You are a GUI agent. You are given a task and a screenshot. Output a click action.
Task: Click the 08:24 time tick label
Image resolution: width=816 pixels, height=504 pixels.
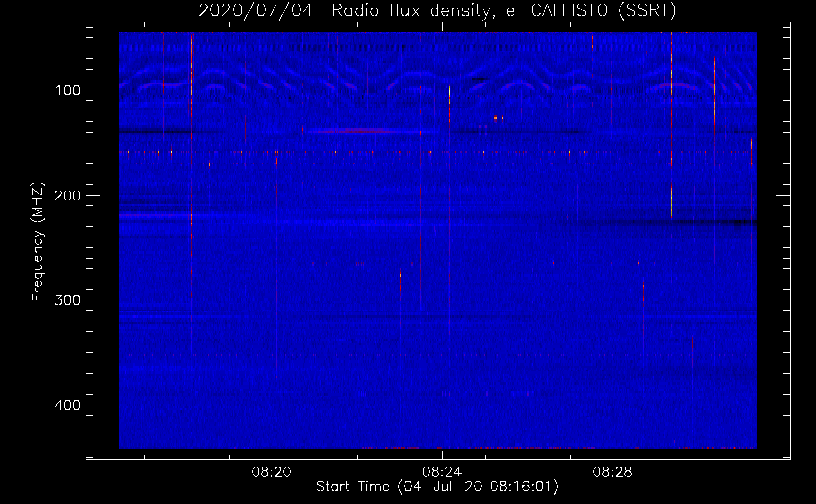point(442,472)
